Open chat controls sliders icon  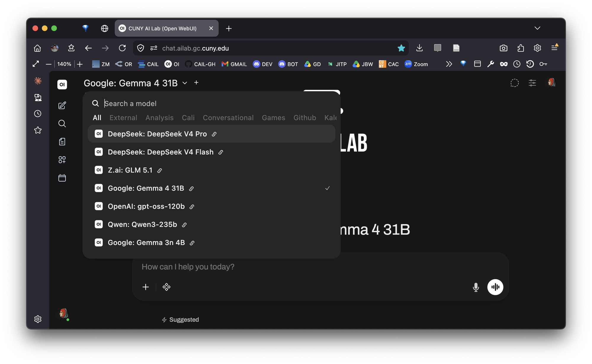pos(532,83)
